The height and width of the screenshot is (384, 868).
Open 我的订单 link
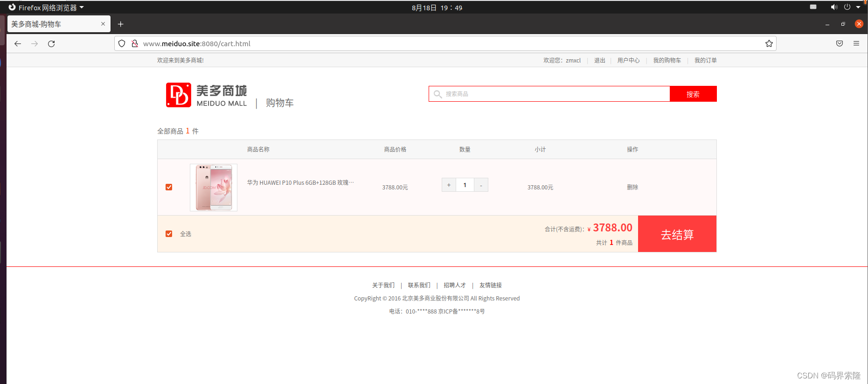click(x=705, y=60)
